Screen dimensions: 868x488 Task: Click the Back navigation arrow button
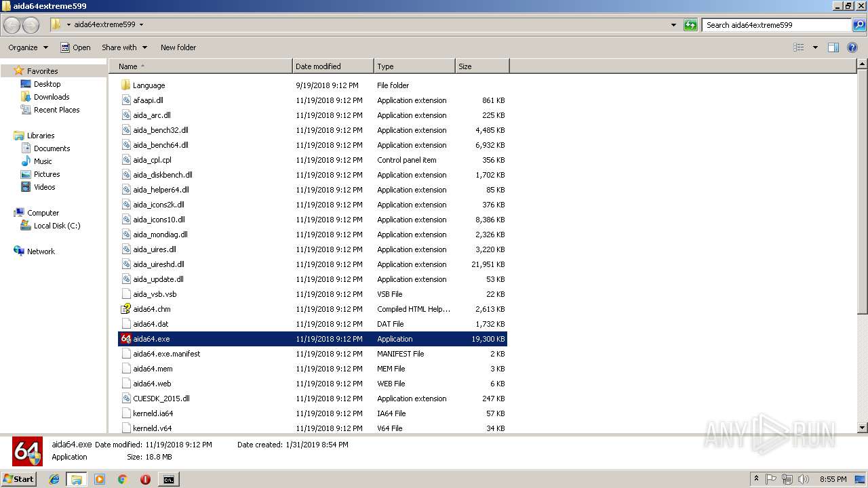coord(12,25)
